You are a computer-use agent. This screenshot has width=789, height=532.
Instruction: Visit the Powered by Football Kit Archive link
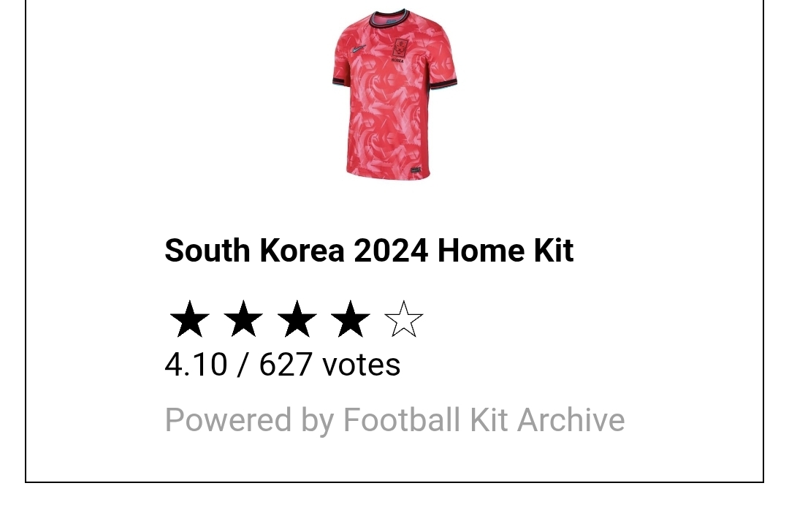[394, 419]
